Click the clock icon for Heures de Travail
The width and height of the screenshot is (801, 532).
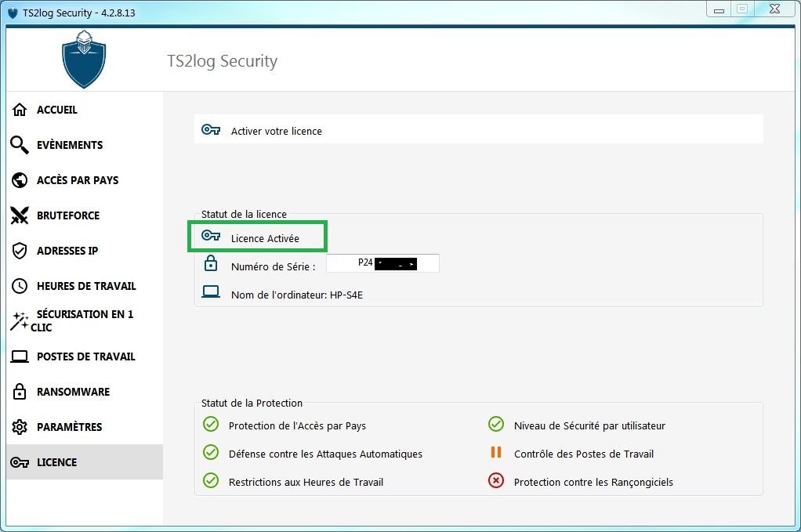click(20, 286)
